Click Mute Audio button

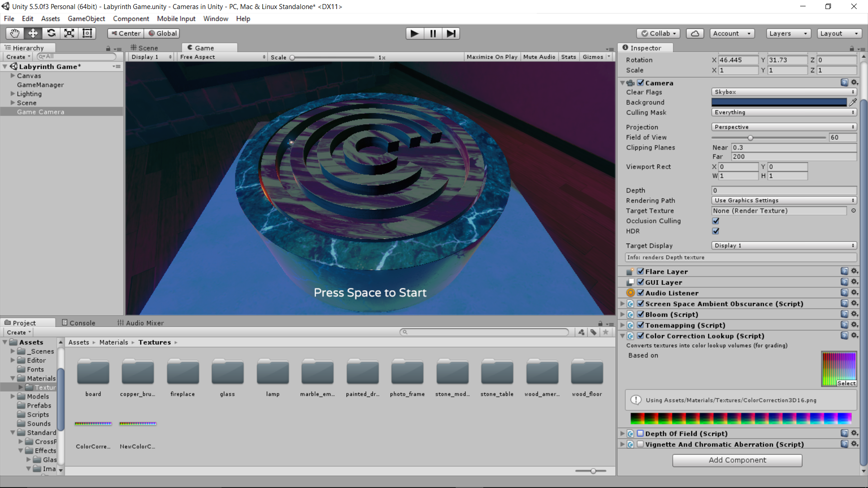pyautogui.click(x=539, y=57)
